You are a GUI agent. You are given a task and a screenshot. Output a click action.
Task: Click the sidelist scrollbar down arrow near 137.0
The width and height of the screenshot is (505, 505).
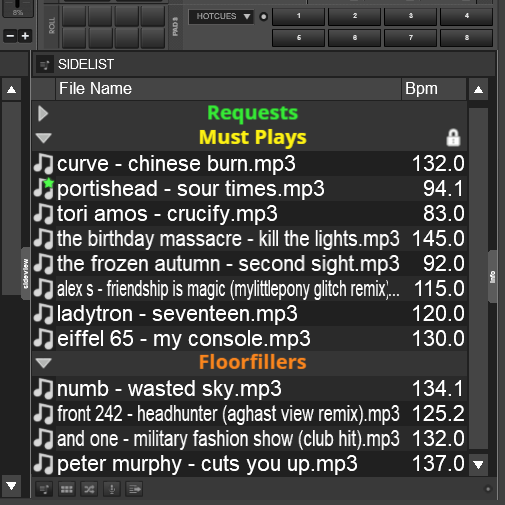point(478,464)
